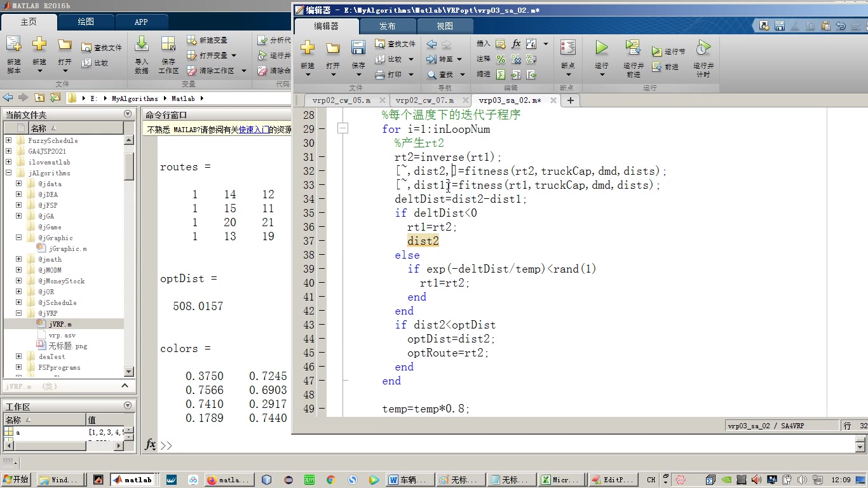868x488 pixels.
Task: Open the editor Compare (比较) dropdown arrow
Action: (411, 59)
